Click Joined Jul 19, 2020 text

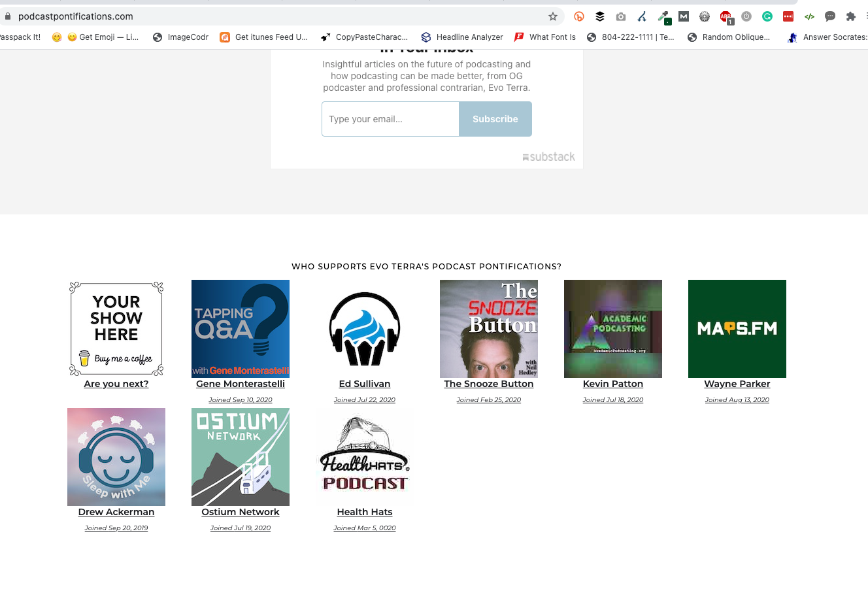point(241,528)
